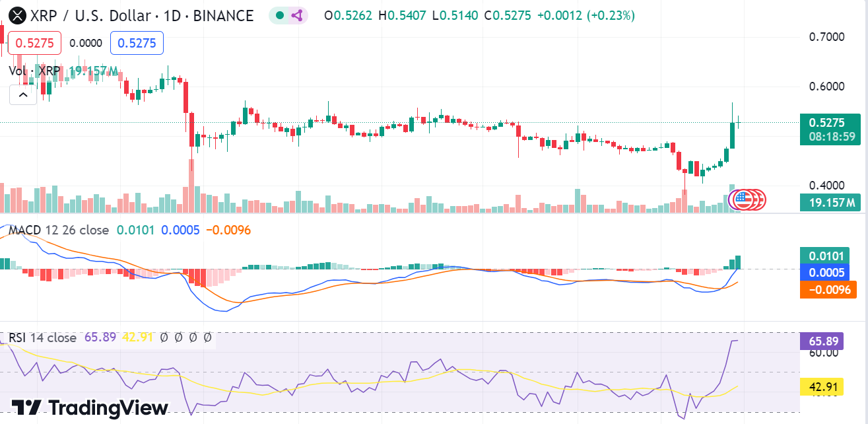Click the open price value O0.5262
The image size is (868, 424).
[x=349, y=15]
